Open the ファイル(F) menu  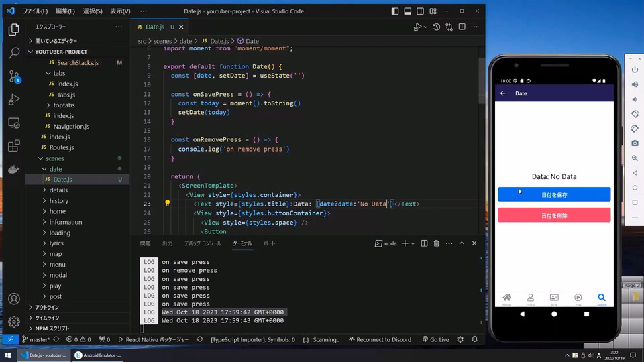(35, 11)
